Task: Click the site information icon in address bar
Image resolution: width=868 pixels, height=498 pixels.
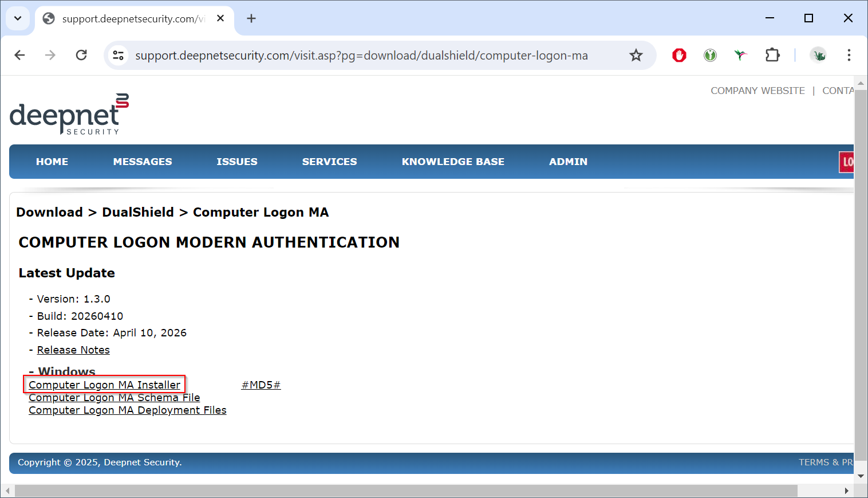Action: (119, 55)
